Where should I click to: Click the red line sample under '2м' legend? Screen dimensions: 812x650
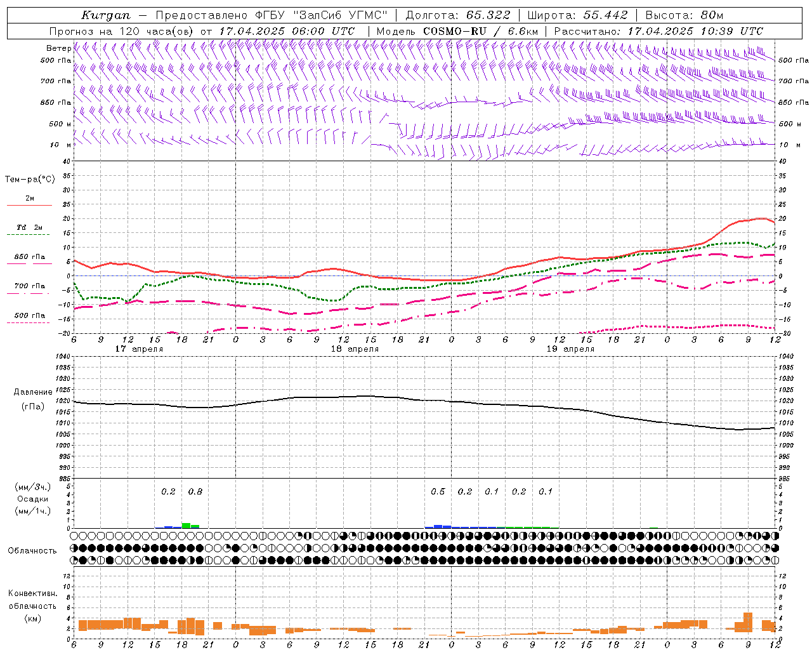pos(29,206)
